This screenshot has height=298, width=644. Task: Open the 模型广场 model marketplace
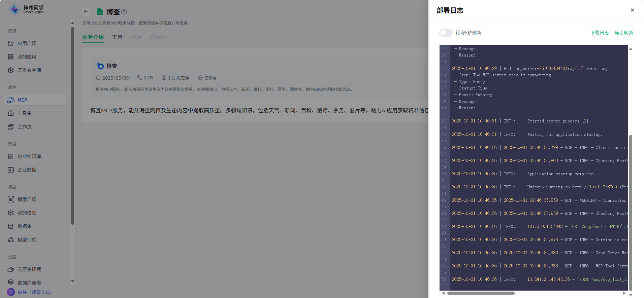[x=27, y=199]
